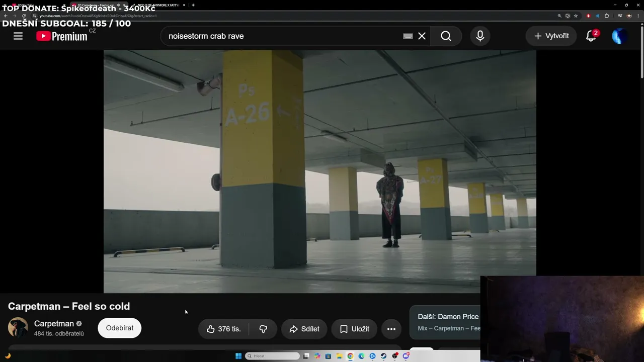The image size is (644, 362).
Task: Click the youtube.com address bar URL
Action: click(98, 16)
